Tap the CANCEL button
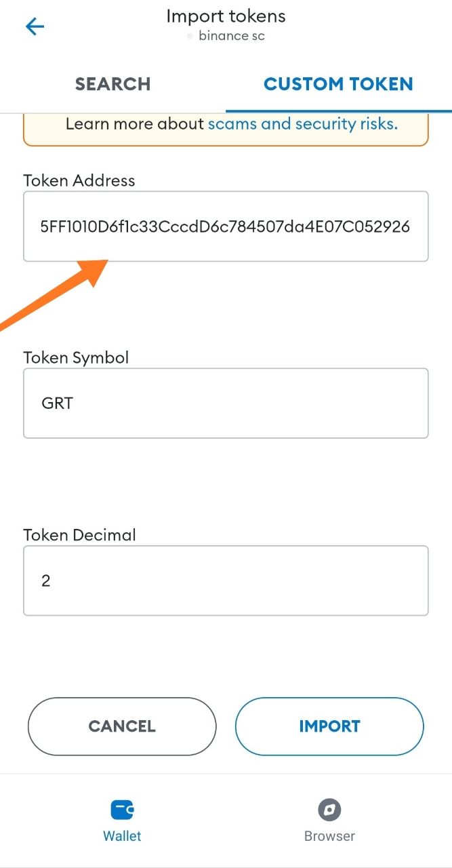452x868 pixels. click(x=122, y=726)
